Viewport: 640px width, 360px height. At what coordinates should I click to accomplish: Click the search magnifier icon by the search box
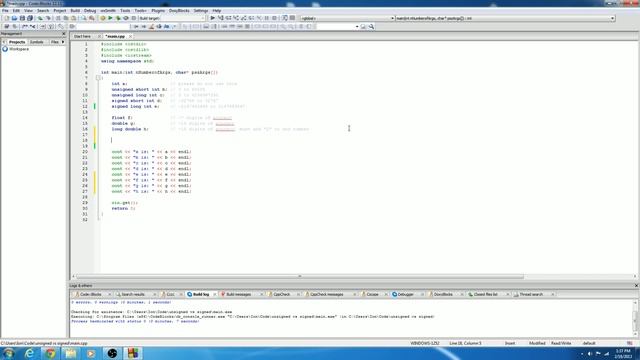(371, 27)
